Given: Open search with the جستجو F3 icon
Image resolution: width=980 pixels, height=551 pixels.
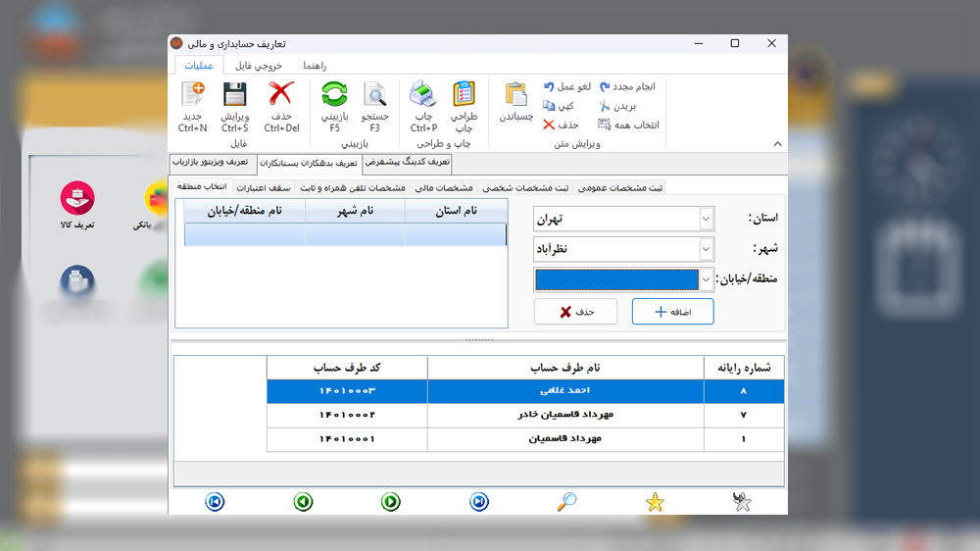Looking at the screenshot, I should pyautogui.click(x=375, y=95).
